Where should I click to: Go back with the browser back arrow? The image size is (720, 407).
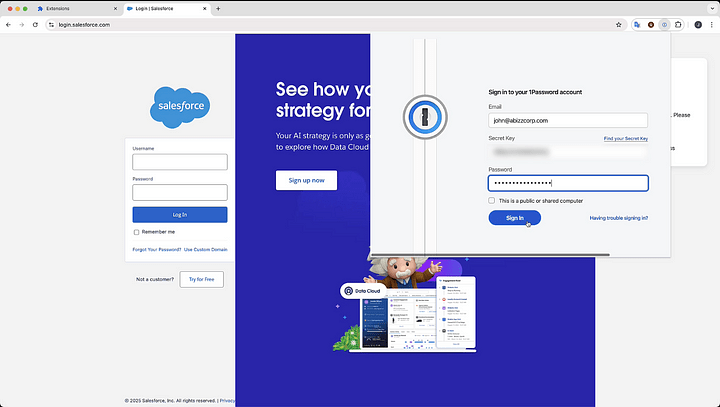click(8, 25)
